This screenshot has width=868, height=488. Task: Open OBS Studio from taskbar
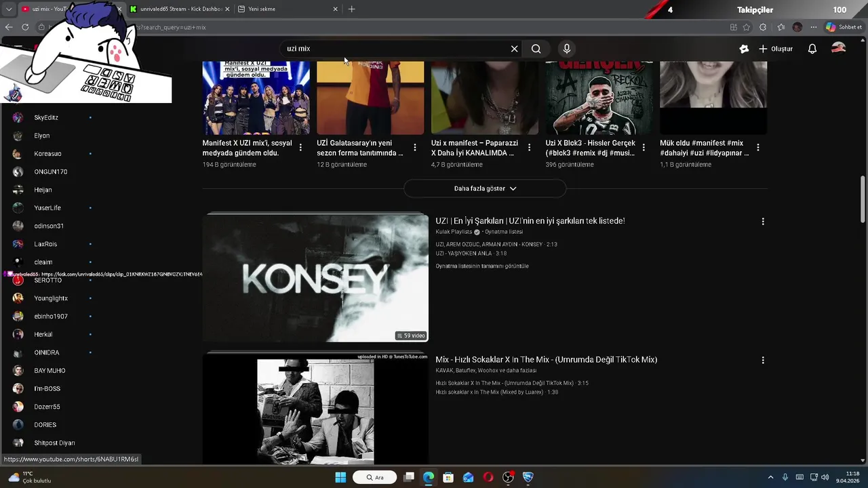[508, 477]
